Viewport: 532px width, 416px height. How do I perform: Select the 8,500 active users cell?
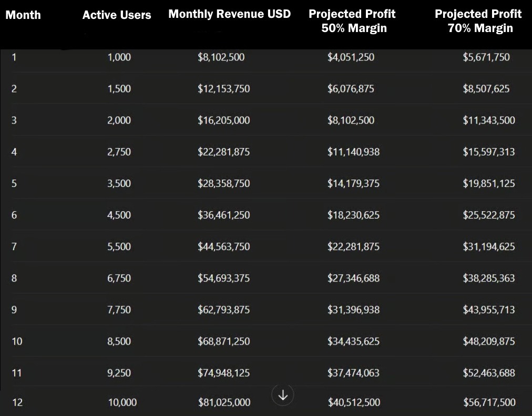[x=119, y=341]
